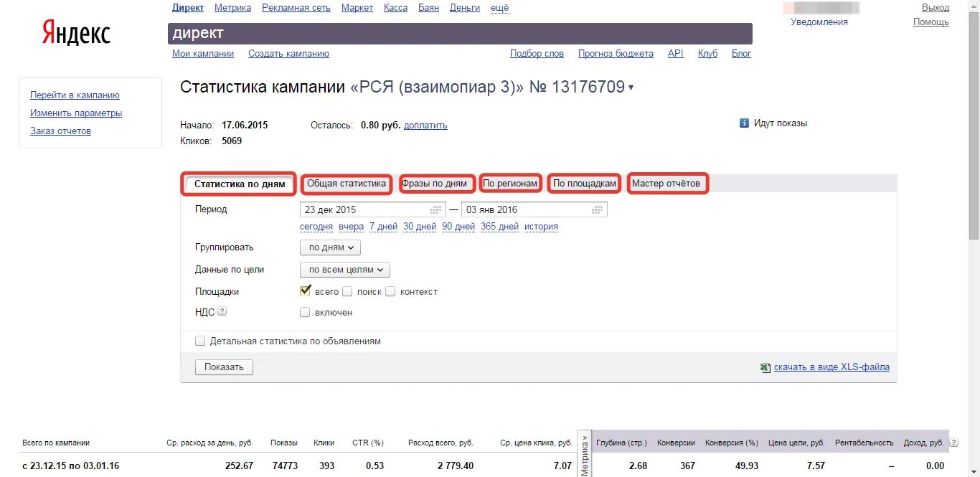Click скачать в виде XLS-файла link
Viewport: 980px width, 477px height.
click(x=831, y=367)
